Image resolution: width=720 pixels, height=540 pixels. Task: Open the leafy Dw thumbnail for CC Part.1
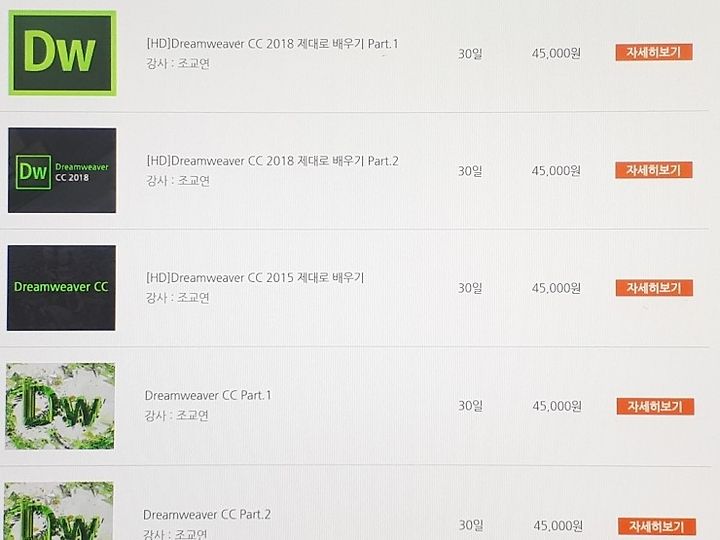(60, 406)
